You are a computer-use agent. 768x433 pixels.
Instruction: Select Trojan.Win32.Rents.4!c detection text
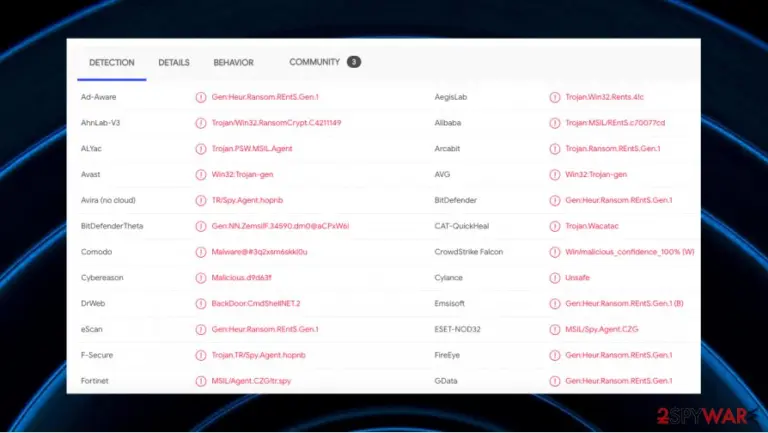coord(604,97)
